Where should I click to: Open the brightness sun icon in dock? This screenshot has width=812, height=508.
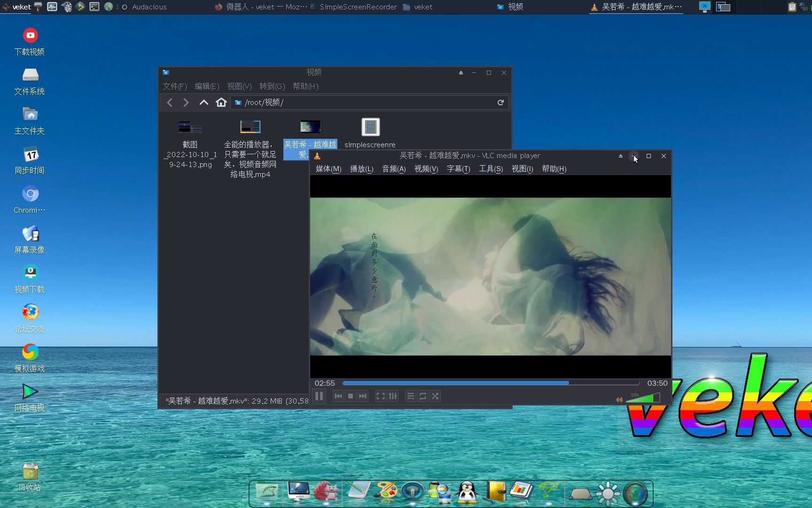click(x=608, y=493)
